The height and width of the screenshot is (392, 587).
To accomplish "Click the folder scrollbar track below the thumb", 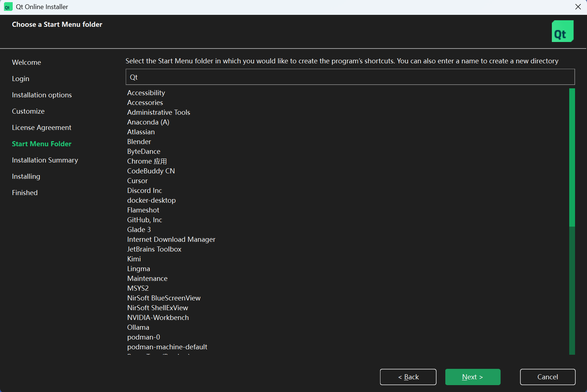I will point(572,291).
